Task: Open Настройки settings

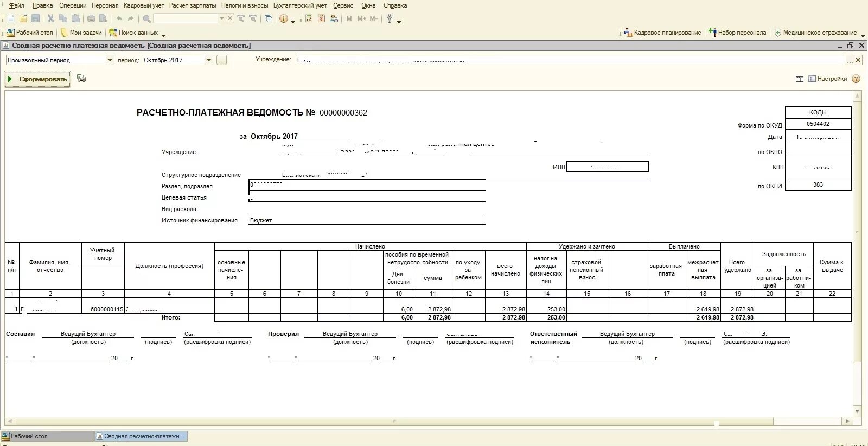Action: point(828,79)
